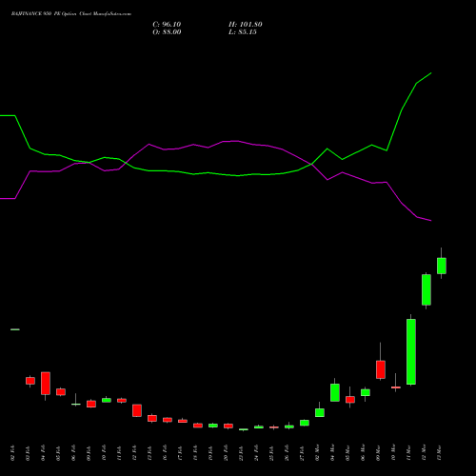Viewport: 476px width, 476px height.
Task: Click the BAJFINANCE 950 PE chart title
Action: click(71, 14)
